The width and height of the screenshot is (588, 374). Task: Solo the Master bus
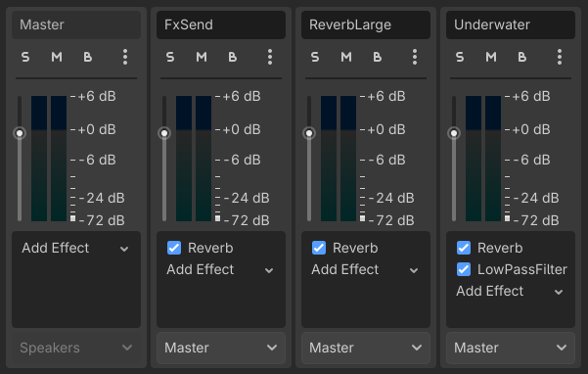coord(25,57)
